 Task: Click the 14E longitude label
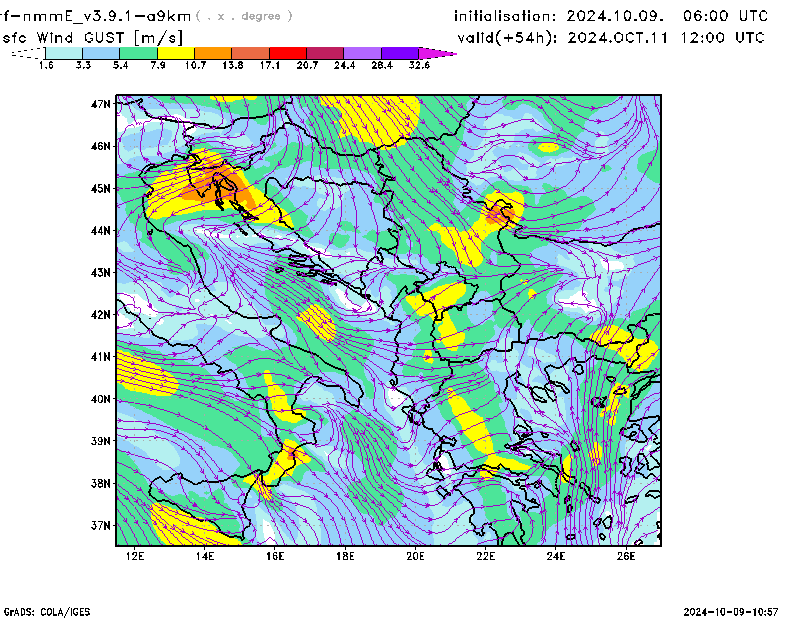tap(205, 556)
